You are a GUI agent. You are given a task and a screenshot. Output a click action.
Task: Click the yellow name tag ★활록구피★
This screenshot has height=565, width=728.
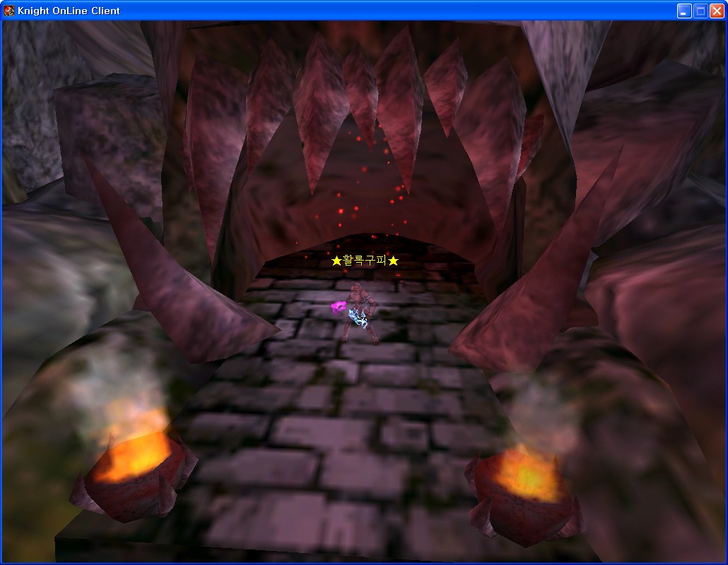(365, 261)
